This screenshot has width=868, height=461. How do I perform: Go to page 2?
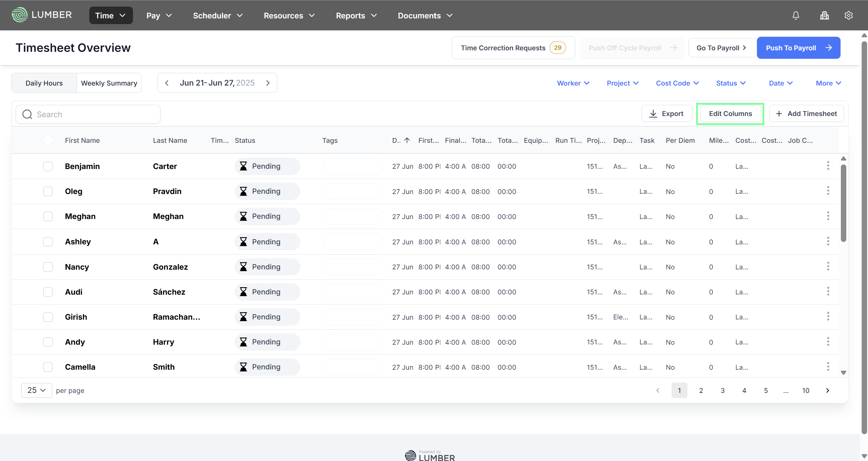(701, 390)
